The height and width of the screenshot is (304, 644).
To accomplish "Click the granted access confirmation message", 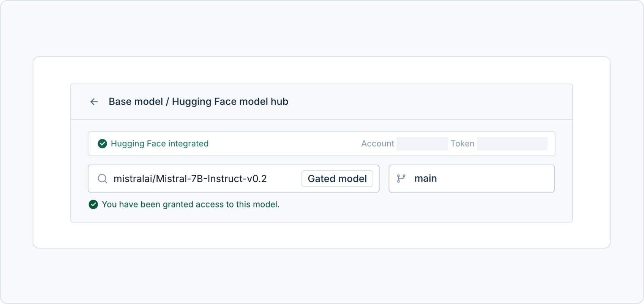I will coord(191,204).
